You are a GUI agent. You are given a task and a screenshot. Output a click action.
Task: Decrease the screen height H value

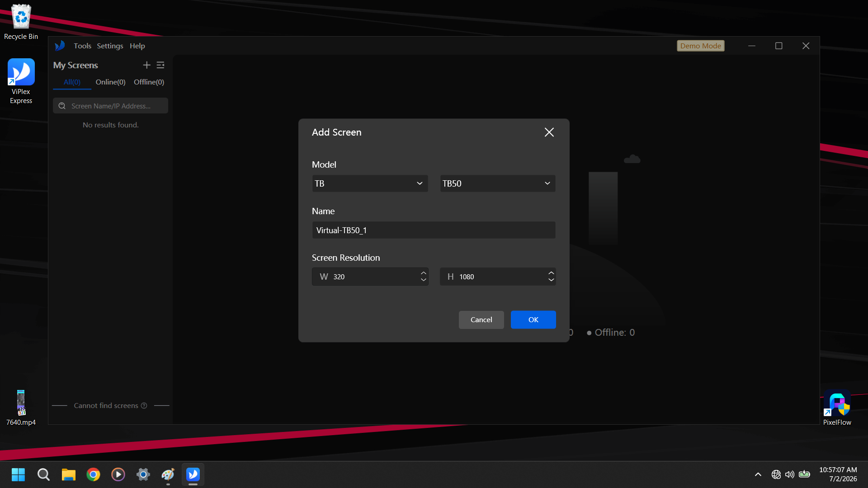tap(551, 280)
